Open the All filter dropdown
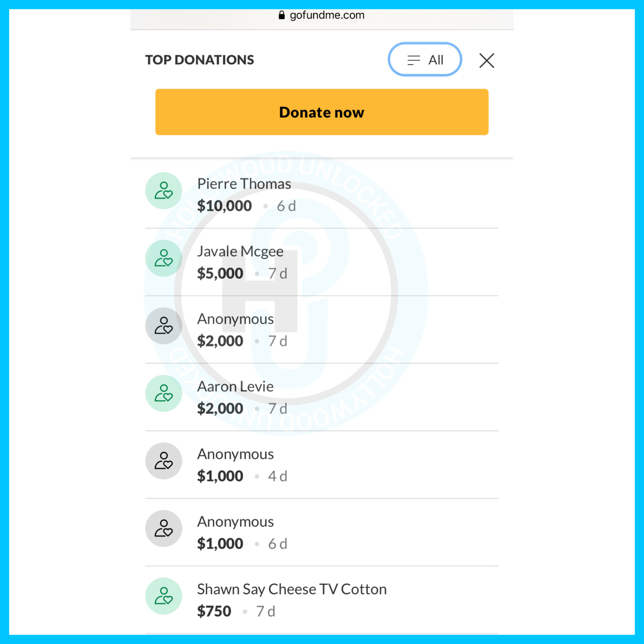Image resolution: width=644 pixels, height=644 pixels. coord(425,60)
